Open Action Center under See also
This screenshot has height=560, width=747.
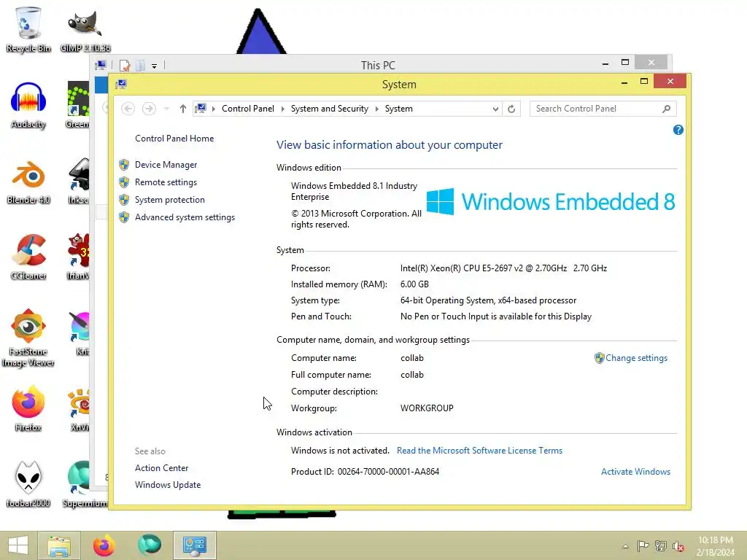coord(161,468)
